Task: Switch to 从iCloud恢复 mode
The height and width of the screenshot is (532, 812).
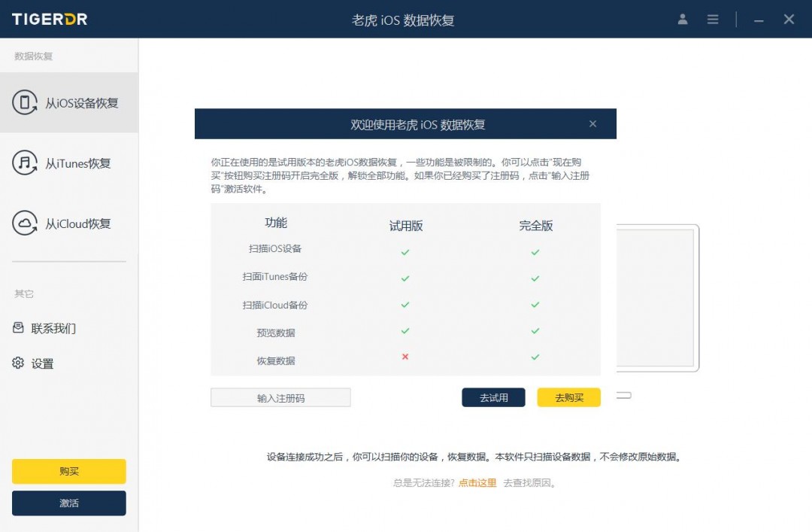Action: click(77, 223)
